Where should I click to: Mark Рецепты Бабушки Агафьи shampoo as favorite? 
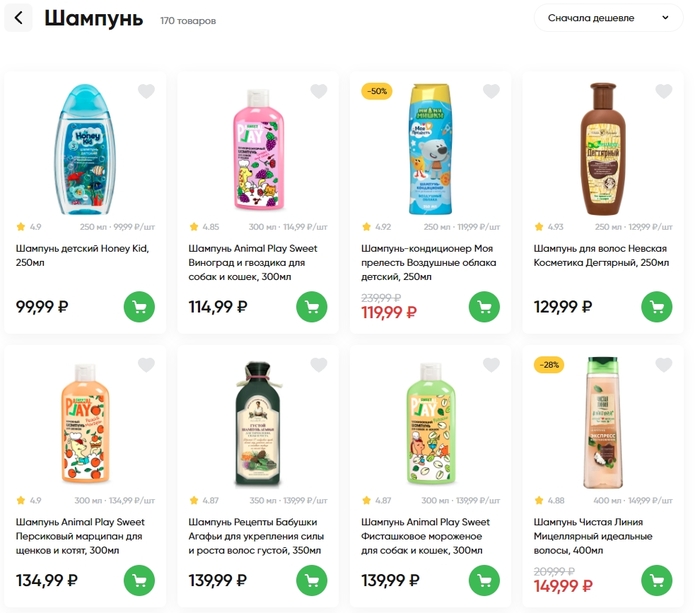click(x=319, y=365)
